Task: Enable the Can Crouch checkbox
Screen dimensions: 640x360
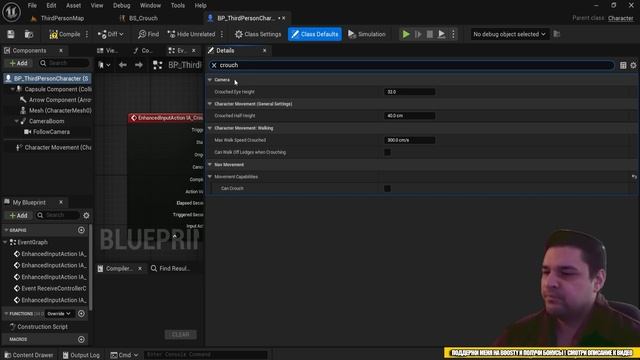Action: (387, 189)
